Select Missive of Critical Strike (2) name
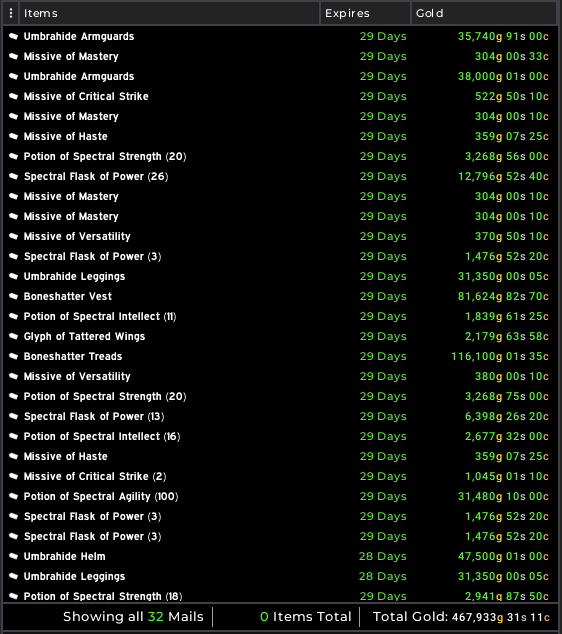 95,476
